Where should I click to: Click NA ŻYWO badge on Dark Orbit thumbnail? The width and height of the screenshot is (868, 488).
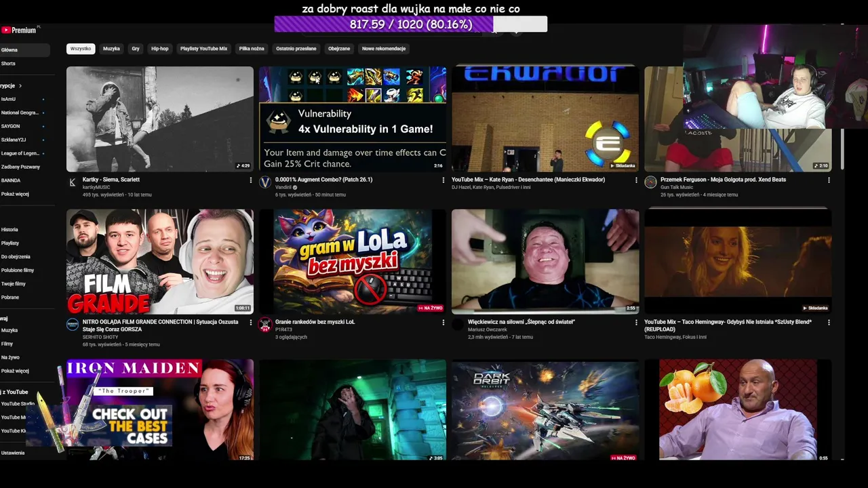[x=623, y=457]
